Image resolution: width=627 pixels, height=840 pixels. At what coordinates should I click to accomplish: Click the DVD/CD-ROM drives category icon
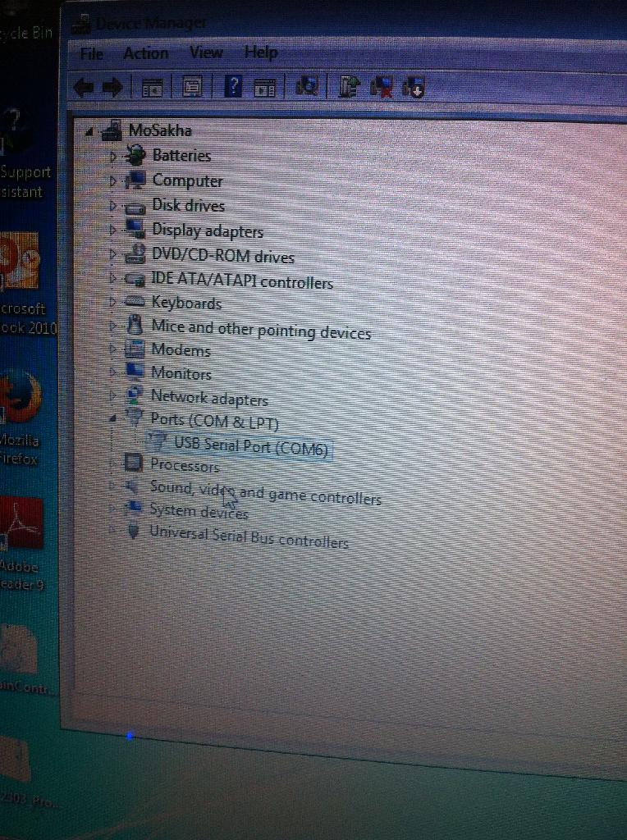[x=135, y=253]
